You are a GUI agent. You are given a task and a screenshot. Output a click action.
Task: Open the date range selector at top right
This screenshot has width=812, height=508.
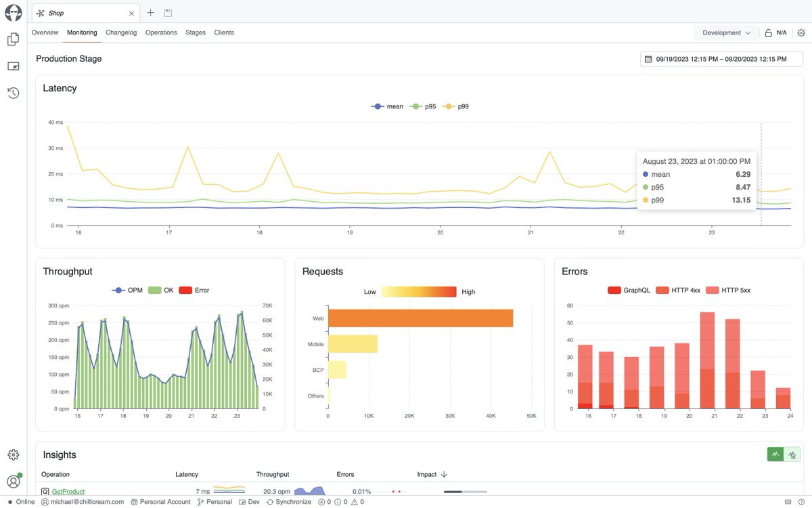(721, 59)
